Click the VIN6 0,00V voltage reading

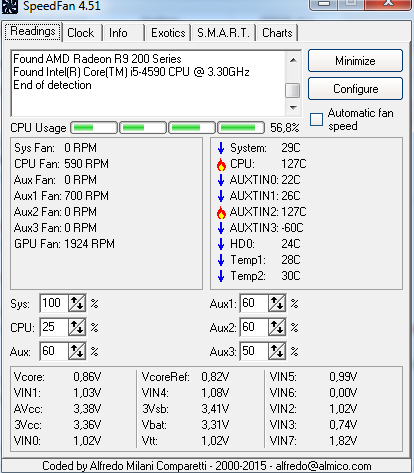click(x=313, y=393)
